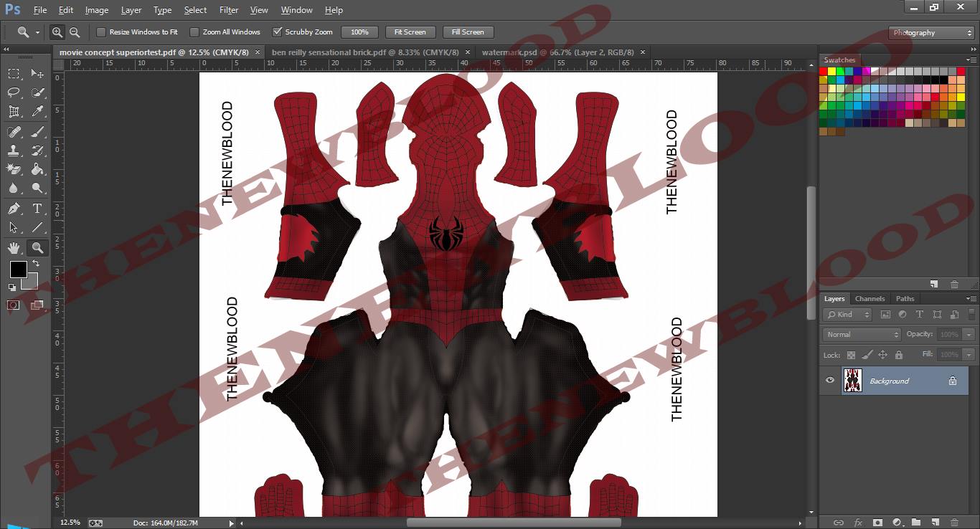Viewport: 980px width, 529px height.
Task: Select the Path Selection tool
Action: tap(14, 228)
